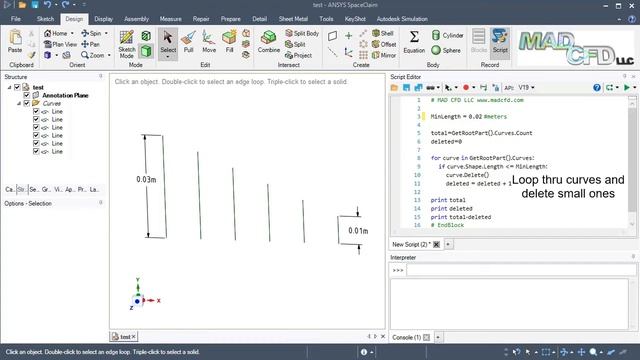Open the Assembly ribbon tab
Viewport: 640px width, 360px height.
(136, 19)
